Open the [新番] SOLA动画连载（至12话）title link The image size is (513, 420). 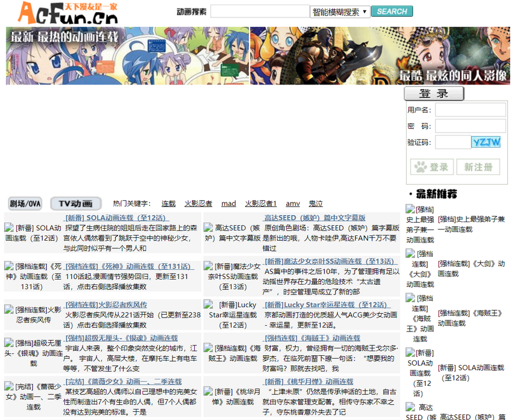[x=116, y=218]
